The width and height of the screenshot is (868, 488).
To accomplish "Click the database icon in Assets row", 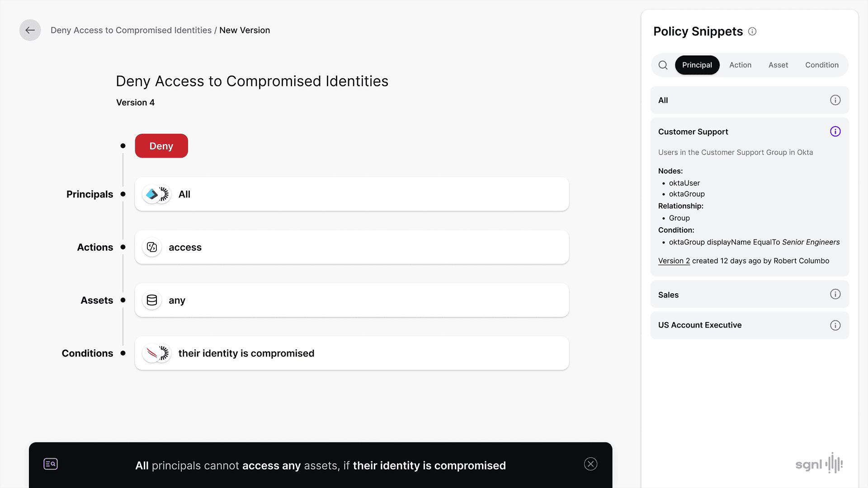I will (x=152, y=300).
